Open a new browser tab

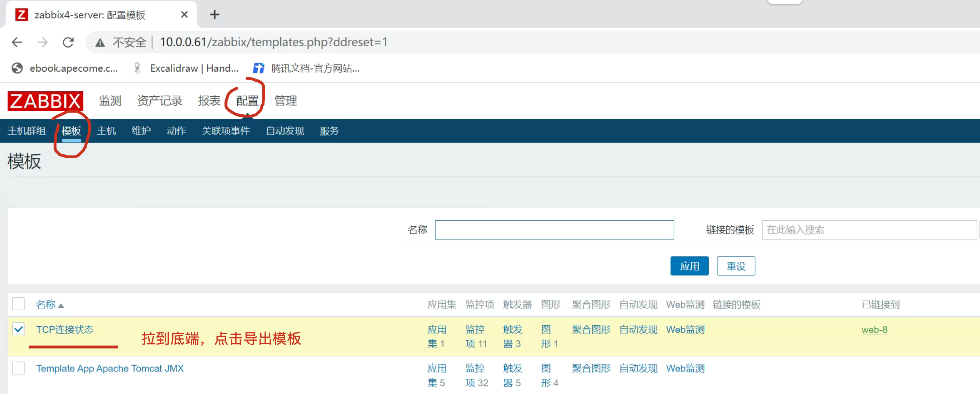point(214,15)
